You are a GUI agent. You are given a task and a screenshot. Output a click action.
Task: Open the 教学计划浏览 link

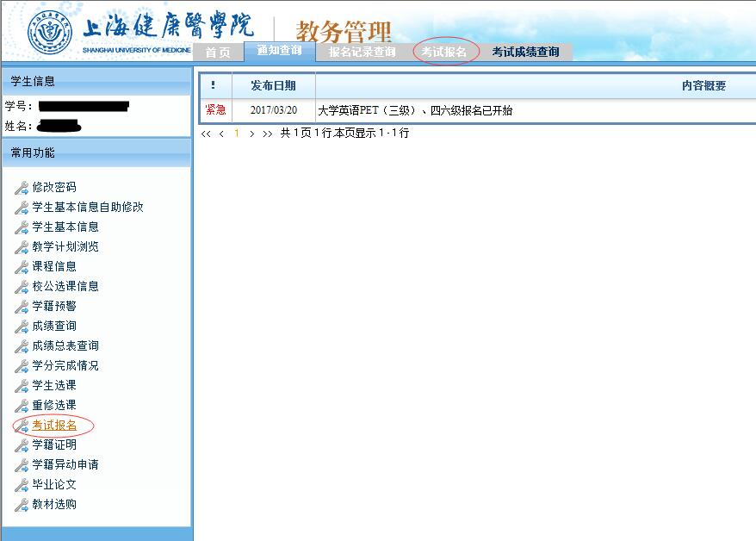click(x=65, y=247)
